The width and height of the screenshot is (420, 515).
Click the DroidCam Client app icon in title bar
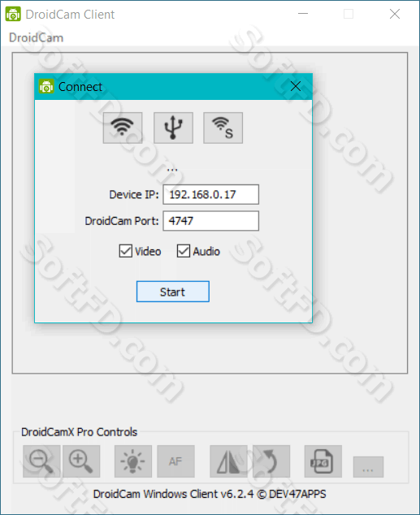[13, 14]
